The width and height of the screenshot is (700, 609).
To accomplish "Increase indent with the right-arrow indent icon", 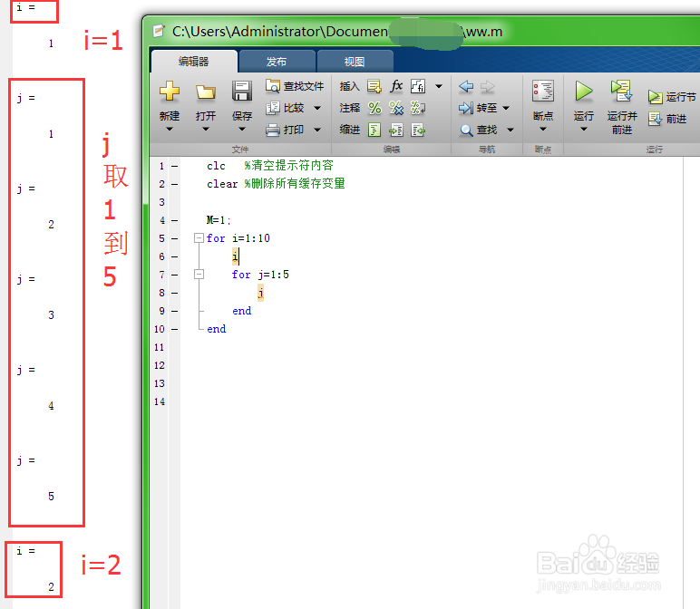I will [x=396, y=130].
